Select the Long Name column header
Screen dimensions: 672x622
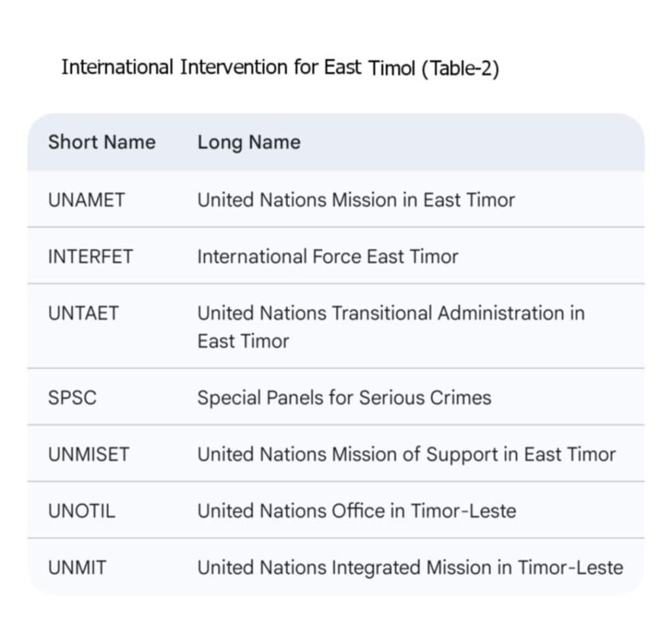click(249, 142)
